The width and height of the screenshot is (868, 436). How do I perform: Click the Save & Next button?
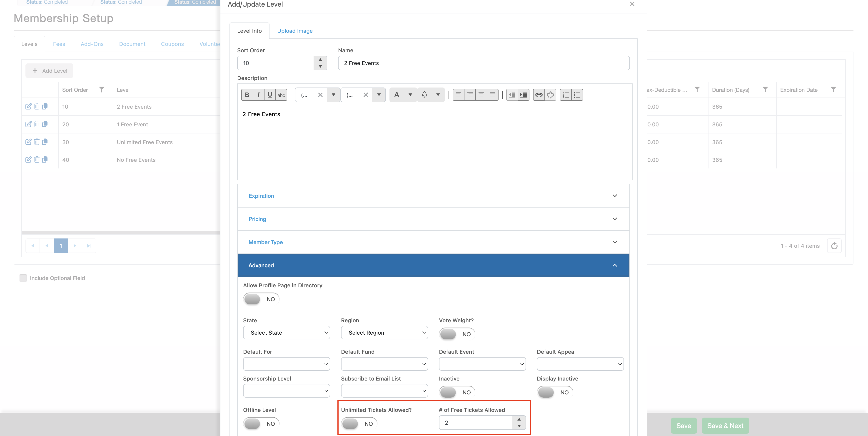click(725, 426)
